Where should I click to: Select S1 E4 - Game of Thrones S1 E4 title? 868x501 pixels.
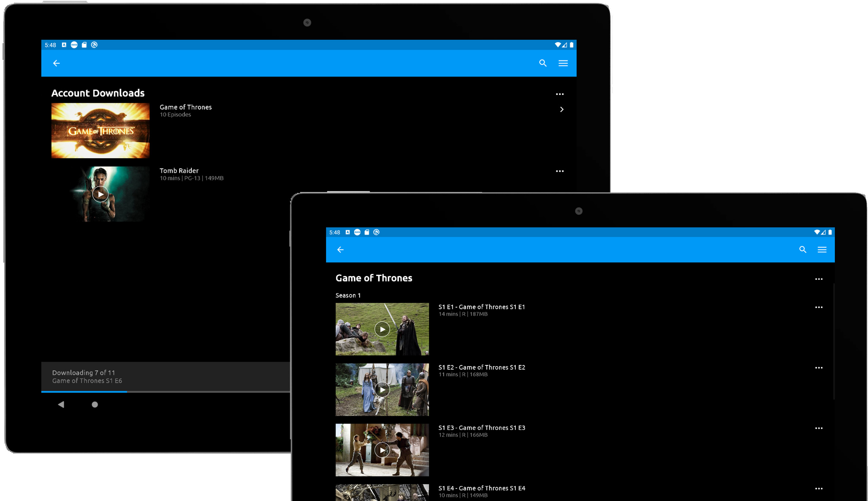coord(481,488)
